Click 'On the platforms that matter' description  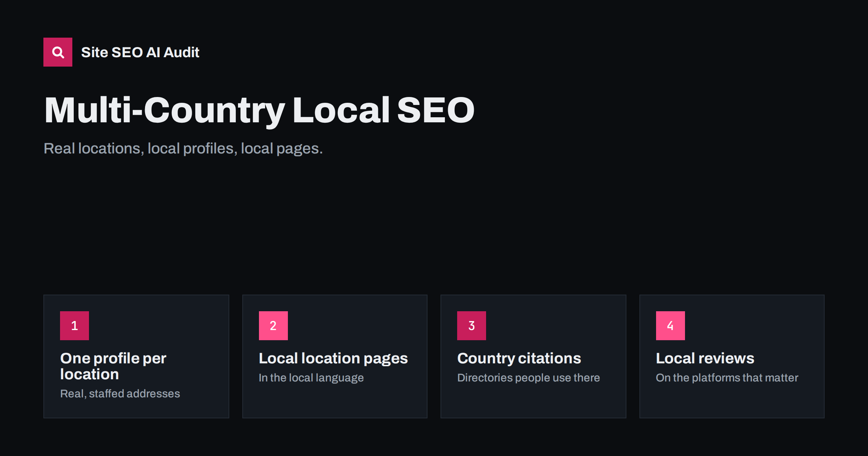(727, 378)
